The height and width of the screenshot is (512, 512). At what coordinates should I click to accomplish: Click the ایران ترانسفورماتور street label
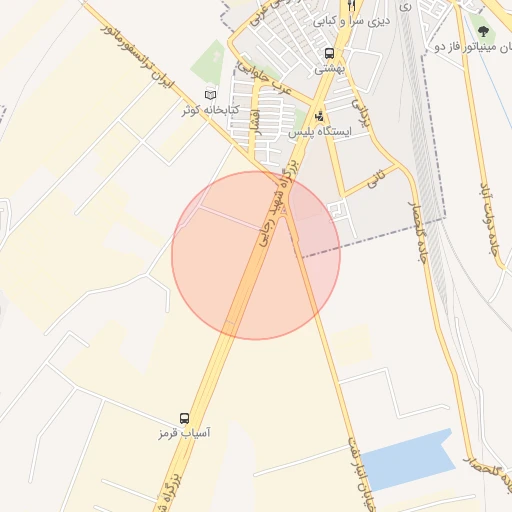click(137, 55)
